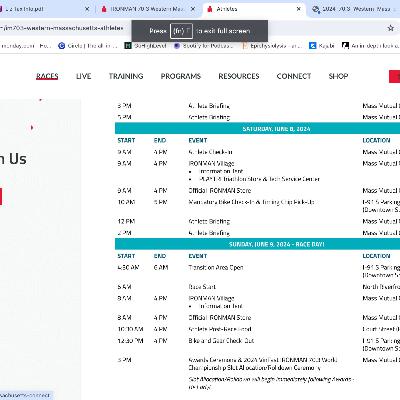Open the GoHighLevel bookmark

(145, 46)
